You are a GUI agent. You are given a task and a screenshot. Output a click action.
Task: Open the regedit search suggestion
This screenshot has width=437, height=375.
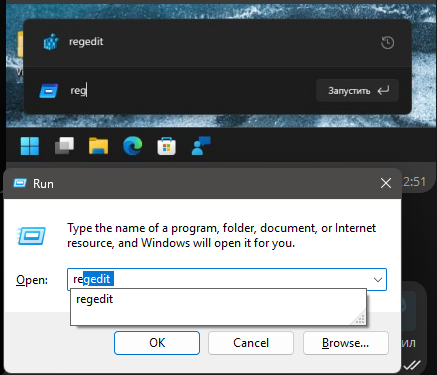pyautogui.click(x=217, y=43)
